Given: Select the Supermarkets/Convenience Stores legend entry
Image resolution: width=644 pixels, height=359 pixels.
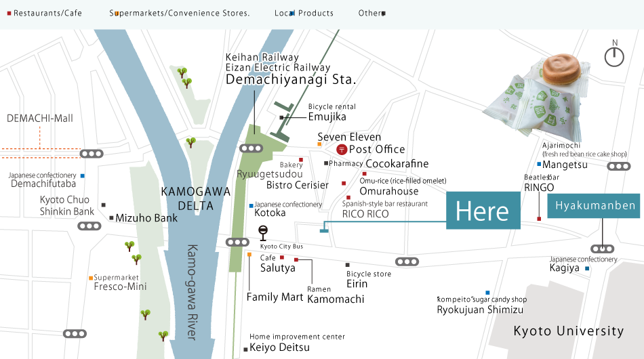Looking at the screenshot, I should (x=180, y=13).
